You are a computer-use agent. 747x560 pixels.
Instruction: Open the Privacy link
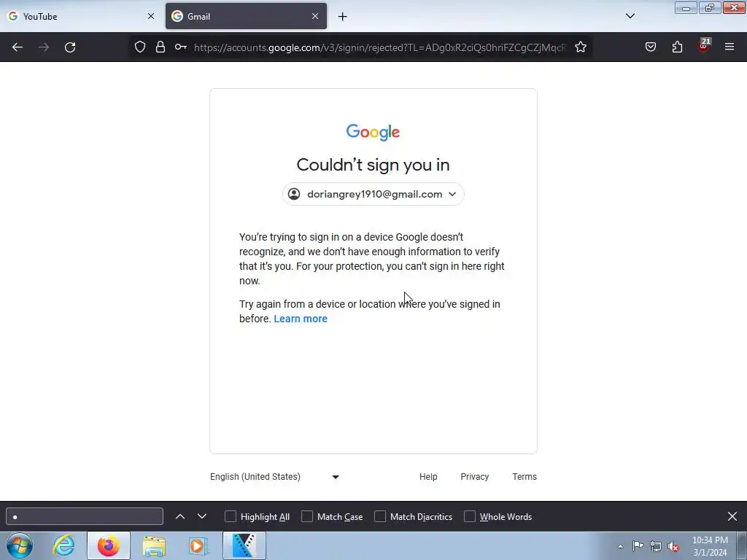click(474, 477)
